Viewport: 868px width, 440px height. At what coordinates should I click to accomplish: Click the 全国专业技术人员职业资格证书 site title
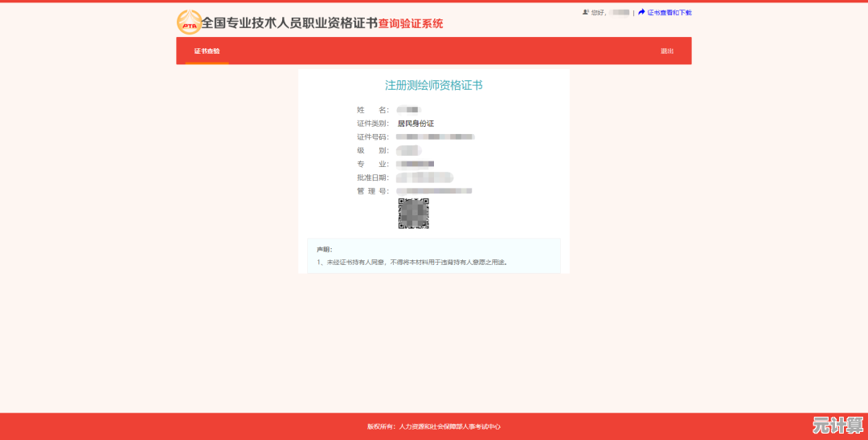point(289,23)
